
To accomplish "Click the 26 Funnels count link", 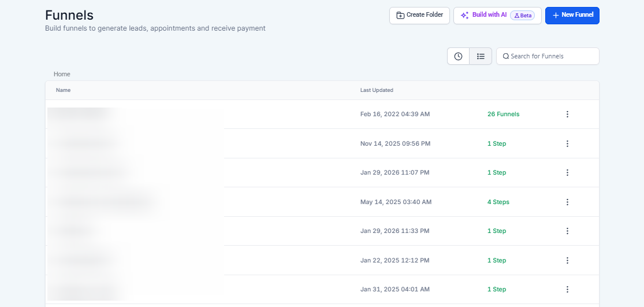I will (503, 114).
